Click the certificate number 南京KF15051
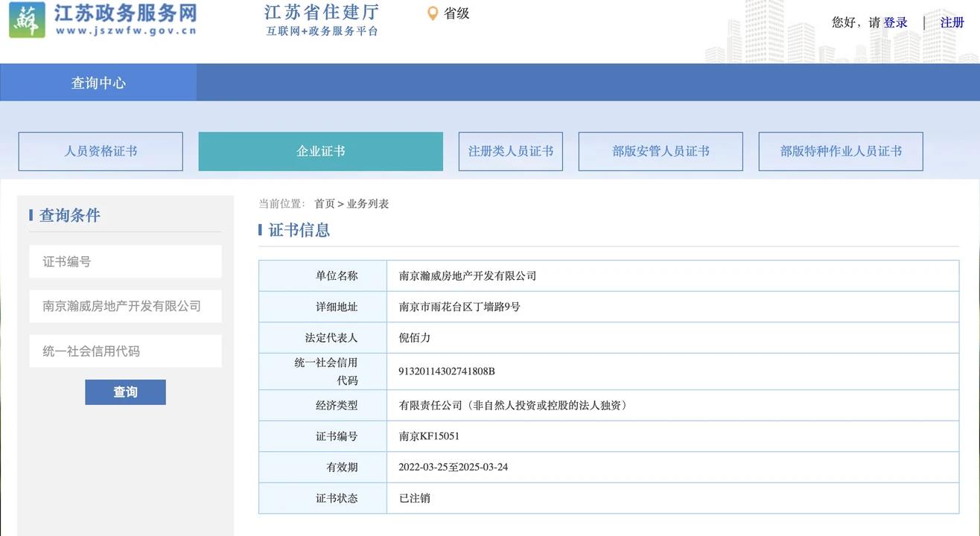980x536 pixels. coord(429,436)
